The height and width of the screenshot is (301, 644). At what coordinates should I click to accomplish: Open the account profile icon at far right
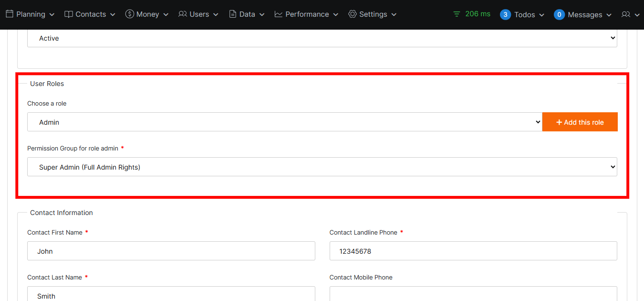[x=626, y=15]
